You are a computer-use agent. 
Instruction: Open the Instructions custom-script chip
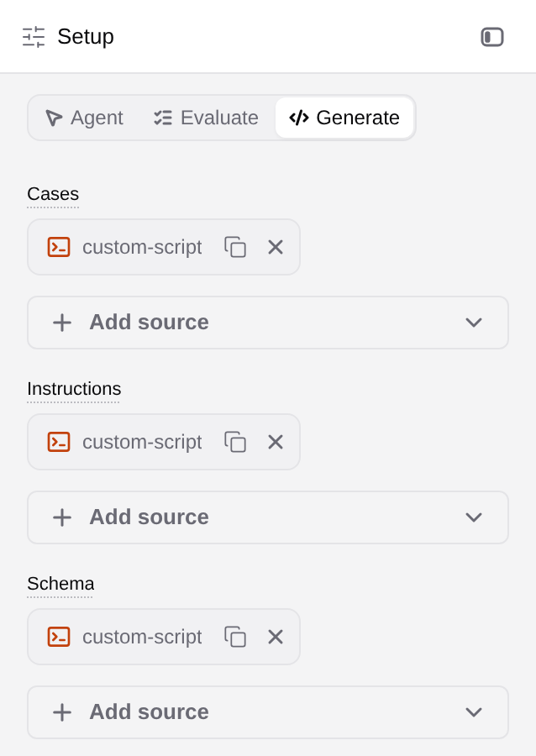click(164, 442)
